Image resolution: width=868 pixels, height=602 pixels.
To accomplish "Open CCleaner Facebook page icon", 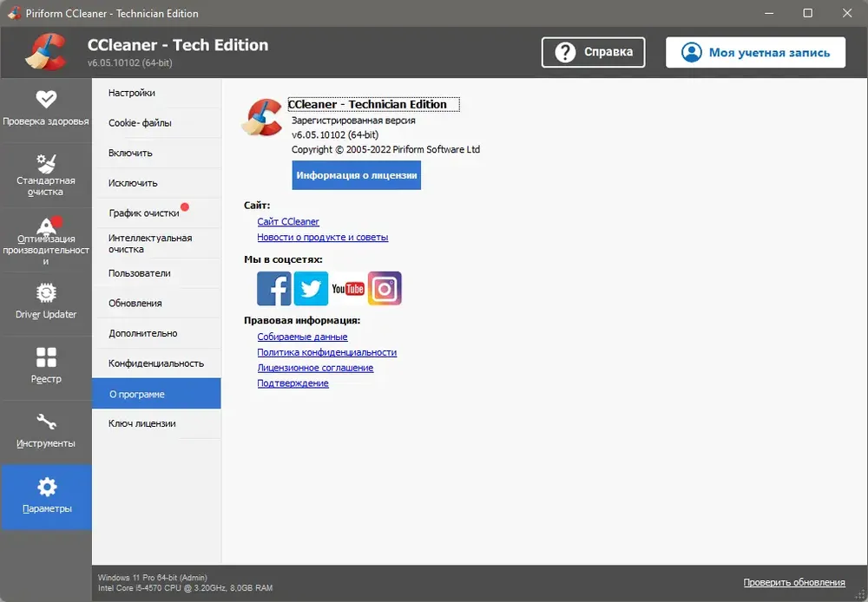I will [274, 288].
